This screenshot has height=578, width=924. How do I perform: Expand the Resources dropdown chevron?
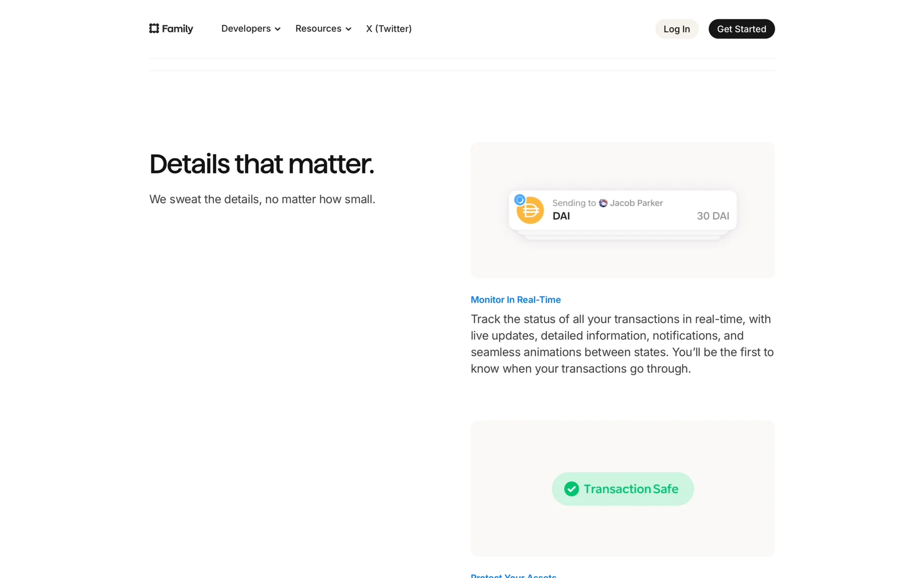pos(348,29)
